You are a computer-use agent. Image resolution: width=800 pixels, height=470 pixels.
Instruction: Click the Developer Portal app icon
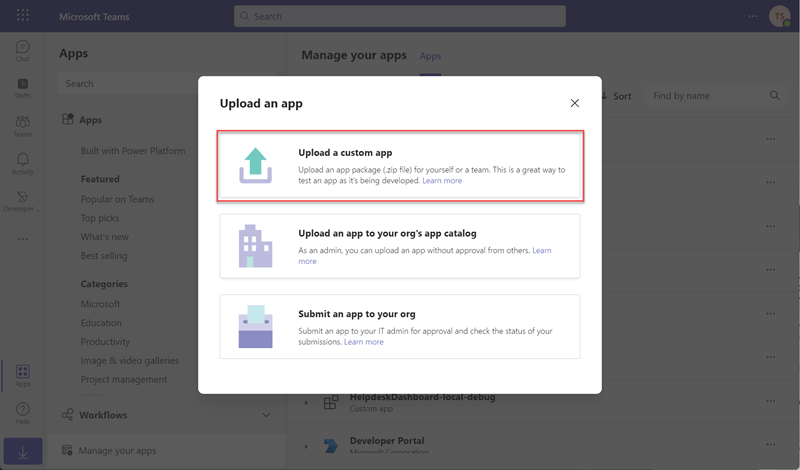click(x=331, y=446)
